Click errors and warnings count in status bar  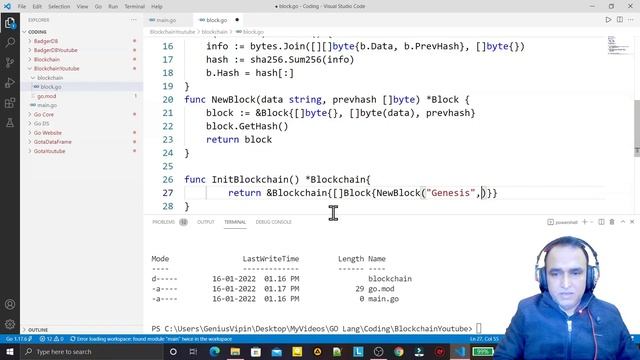pyautogui.click(x=51, y=339)
